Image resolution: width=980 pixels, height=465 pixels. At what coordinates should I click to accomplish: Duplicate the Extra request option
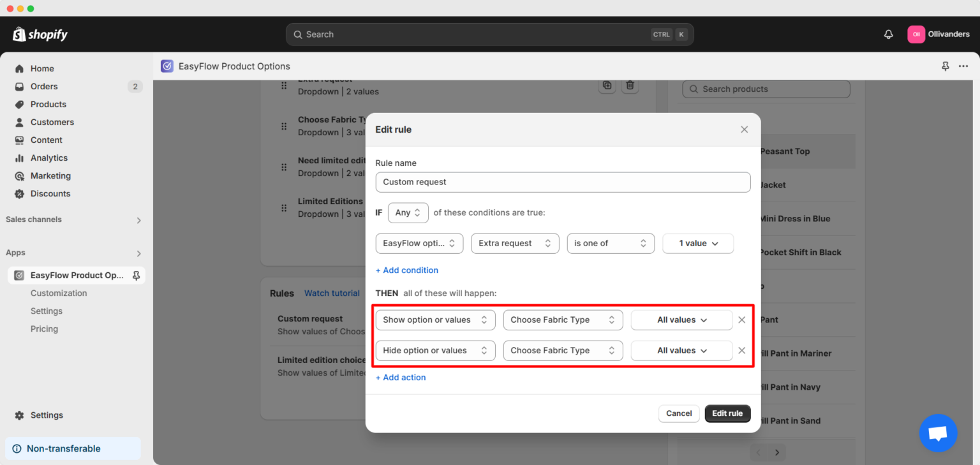coord(607,85)
